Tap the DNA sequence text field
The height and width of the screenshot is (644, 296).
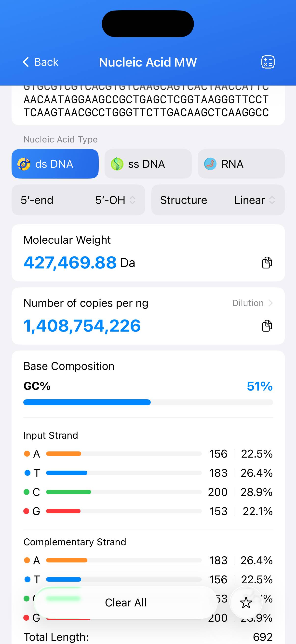(x=146, y=106)
